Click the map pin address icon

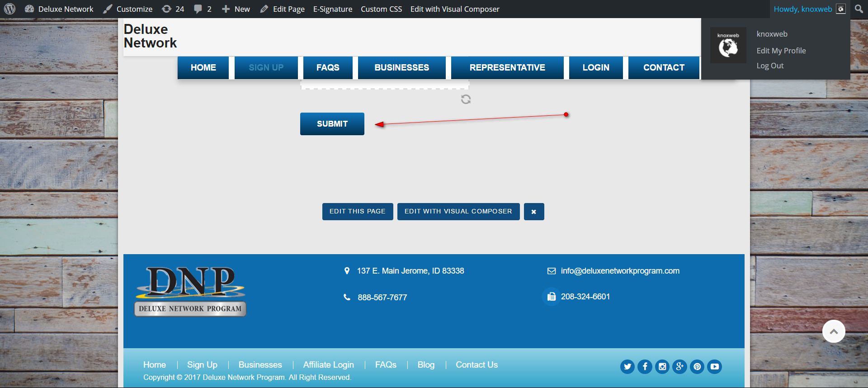(x=347, y=271)
